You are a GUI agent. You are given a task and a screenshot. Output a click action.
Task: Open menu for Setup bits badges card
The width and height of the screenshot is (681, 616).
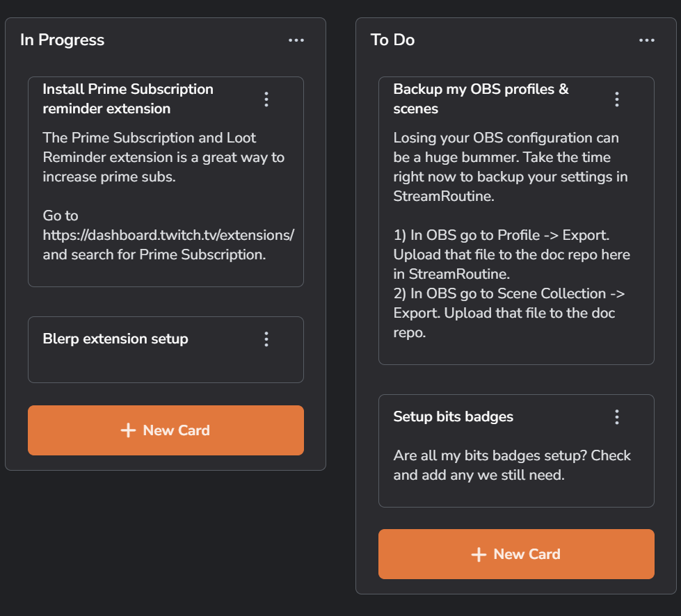point(617,417)
